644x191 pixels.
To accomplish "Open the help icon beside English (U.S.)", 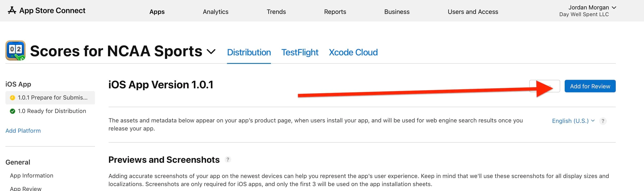I will [603, 121].
